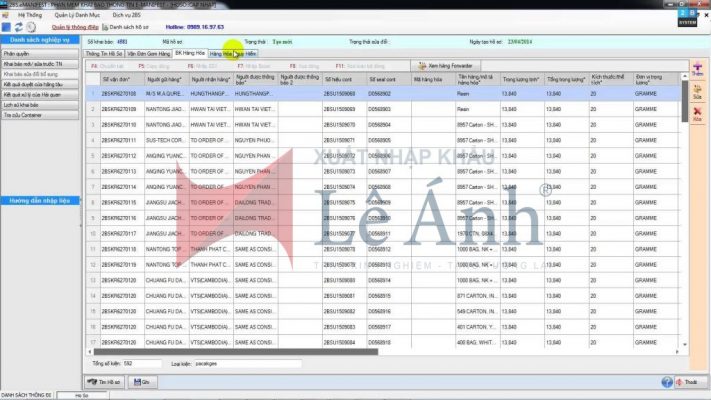Switch to the Thông Tin Hồ Sơ tab
The width and height of the screenshot is (711, 400).
point(106,53)
